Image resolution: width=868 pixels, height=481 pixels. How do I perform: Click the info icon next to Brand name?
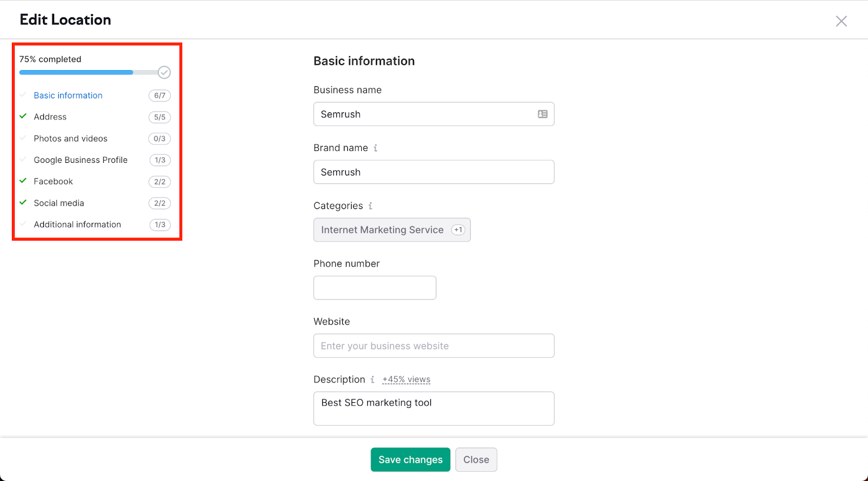coord(375,148)
